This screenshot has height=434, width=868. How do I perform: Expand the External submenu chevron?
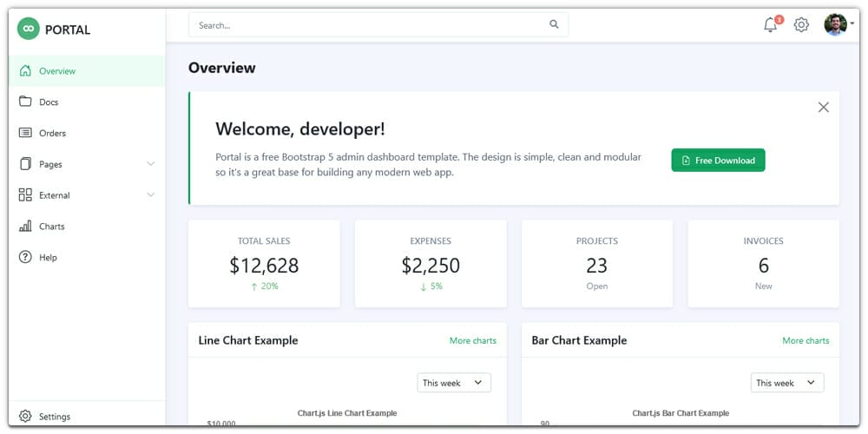point(150,195)
